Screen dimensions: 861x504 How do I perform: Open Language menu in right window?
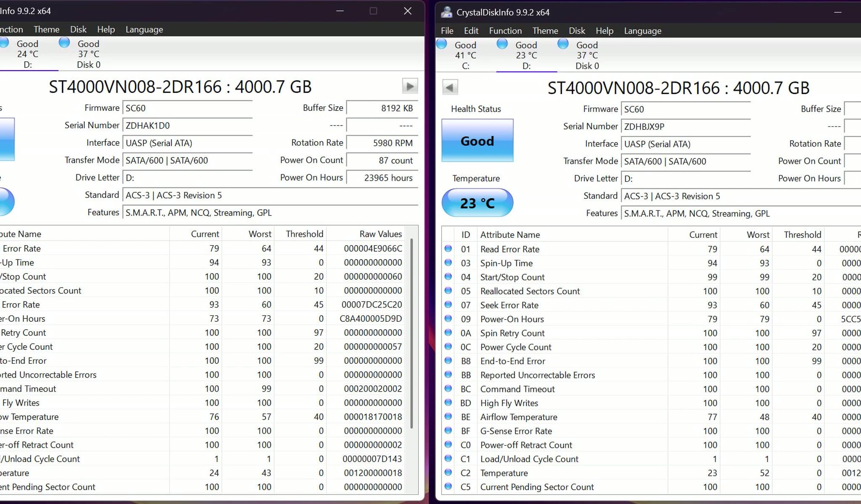[642, 31]
